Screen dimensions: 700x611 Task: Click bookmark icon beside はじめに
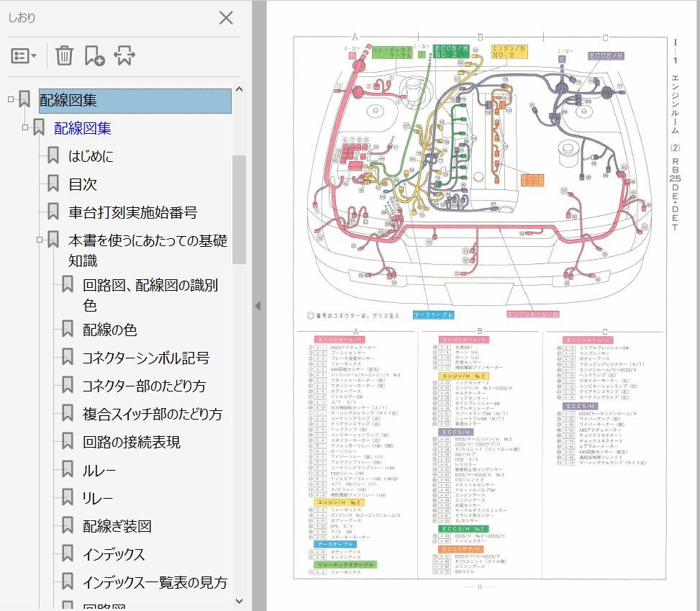pyautogui.click(x=53, y=155)
